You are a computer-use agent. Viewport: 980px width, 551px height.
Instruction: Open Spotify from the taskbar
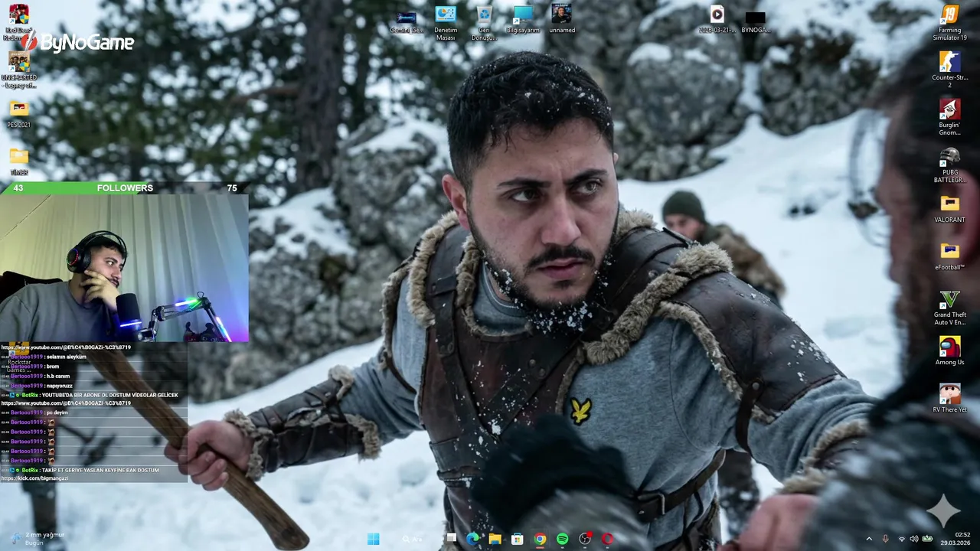[563, 539]
